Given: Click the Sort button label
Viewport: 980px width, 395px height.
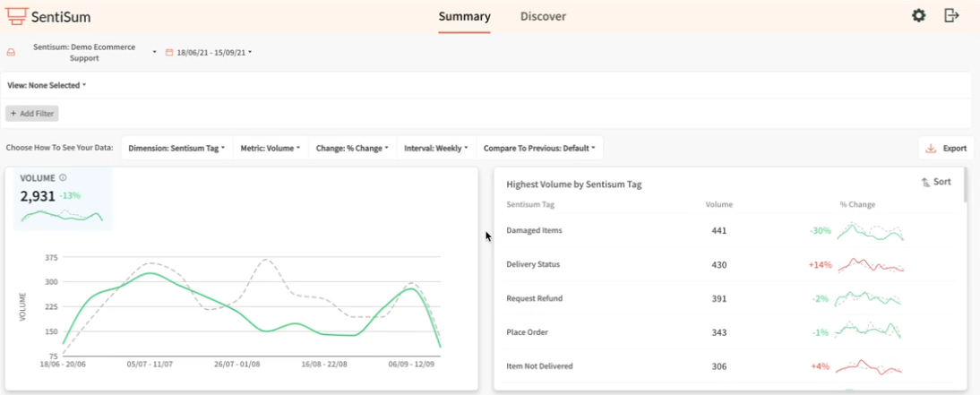Looking at the screenshot, I should pyautogui.click(x=941, y=182).
